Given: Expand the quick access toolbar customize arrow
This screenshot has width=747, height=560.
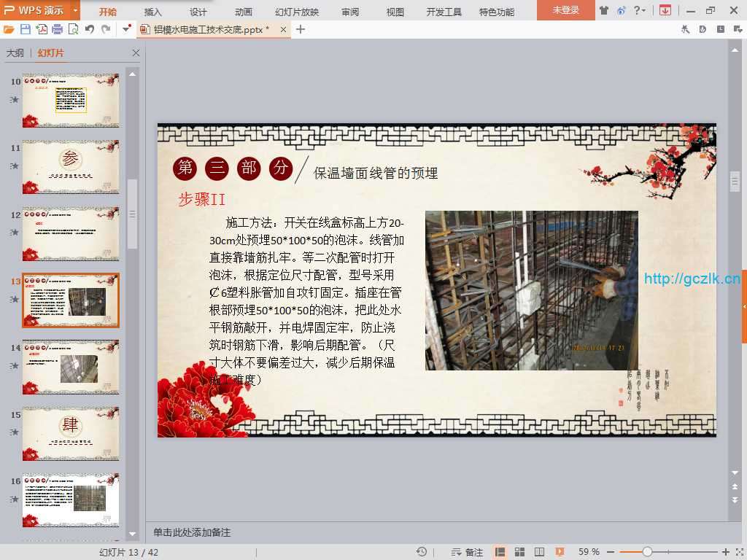Looking at the screenshot, I should [127, 29].
